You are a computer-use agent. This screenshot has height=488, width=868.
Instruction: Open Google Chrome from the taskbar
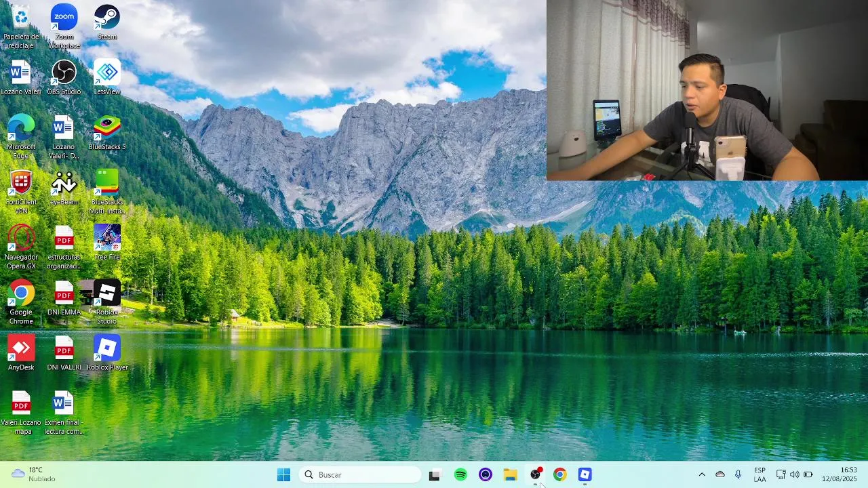[x=560, y=474]
